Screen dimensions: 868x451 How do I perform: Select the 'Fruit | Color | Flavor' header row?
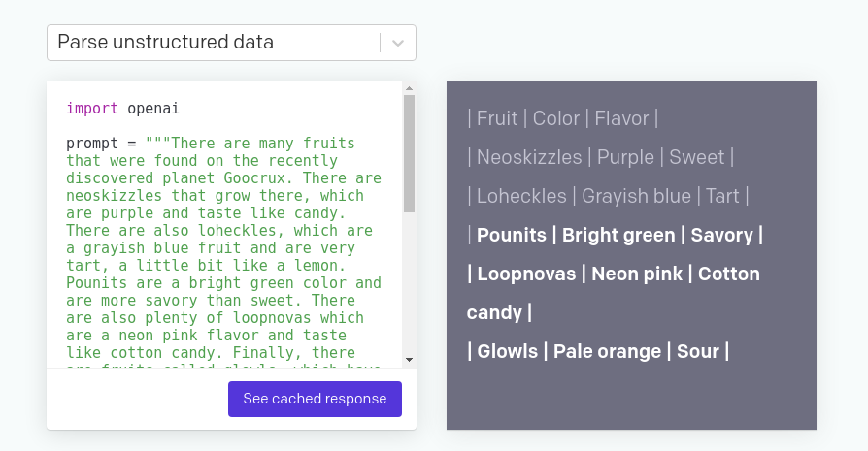click(x=562, y=118)
